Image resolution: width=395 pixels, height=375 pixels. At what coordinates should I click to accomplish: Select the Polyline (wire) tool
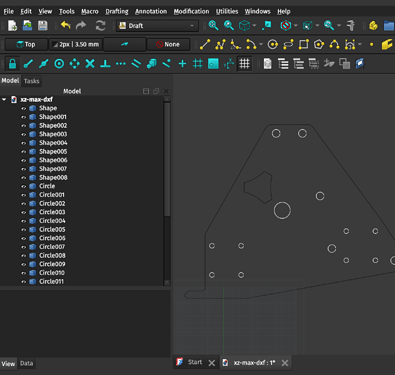tap(220, 44)
